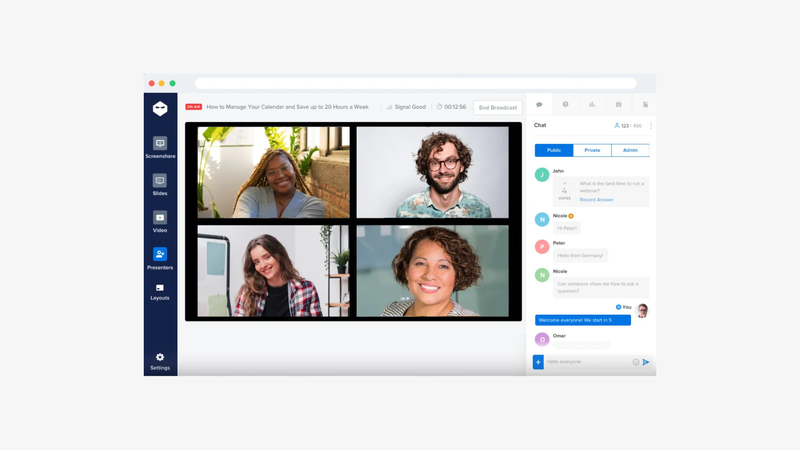Click the Hello everyone message field
Image resolution: width=800 pixels, height=450 pixels.
coord(588,362)
